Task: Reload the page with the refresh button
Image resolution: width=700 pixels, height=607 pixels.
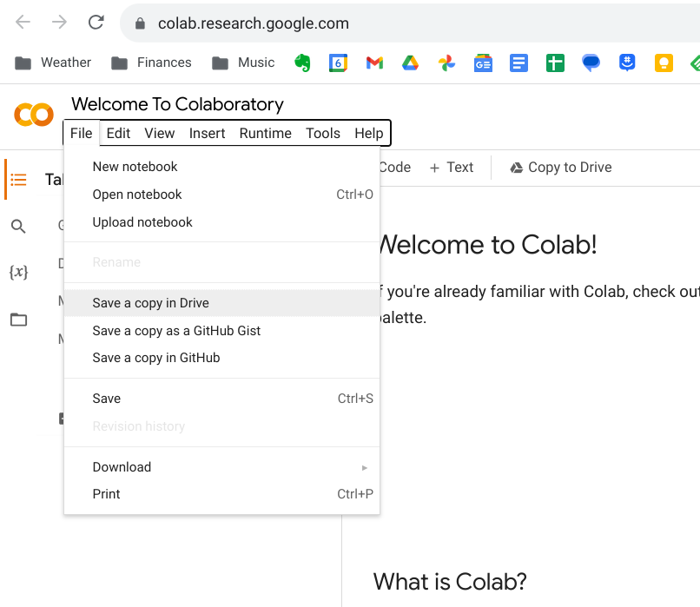Action: click(x=96, y=23)
